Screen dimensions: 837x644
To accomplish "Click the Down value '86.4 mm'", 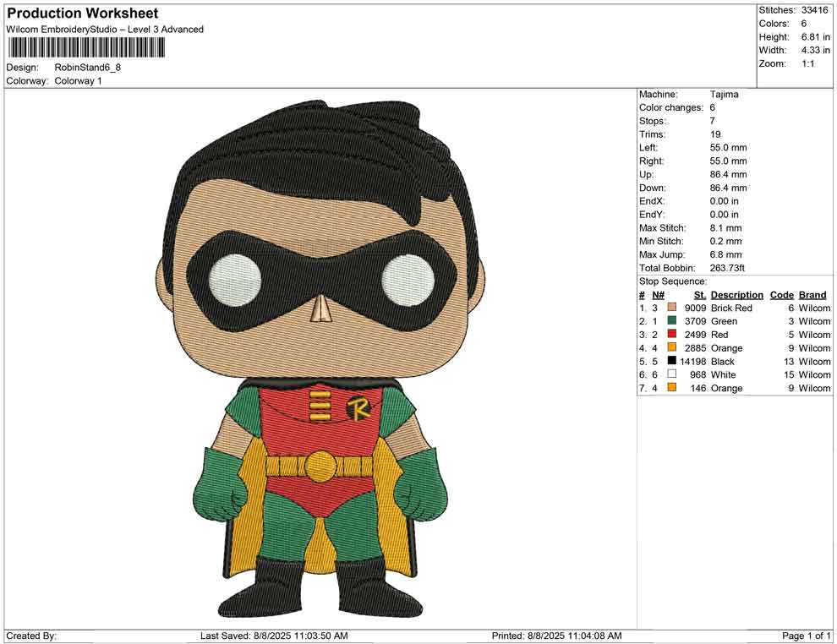I will [728, 188].
